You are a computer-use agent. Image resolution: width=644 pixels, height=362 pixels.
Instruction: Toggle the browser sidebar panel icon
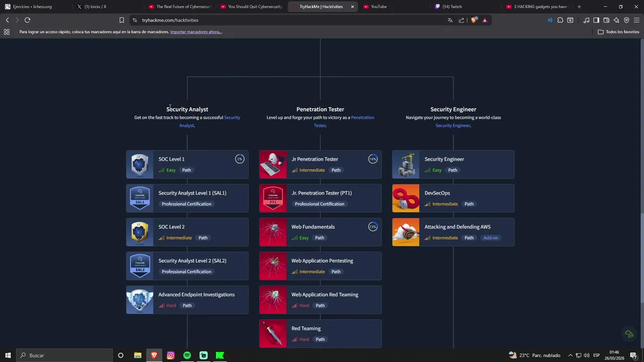[x=596, y=20]
